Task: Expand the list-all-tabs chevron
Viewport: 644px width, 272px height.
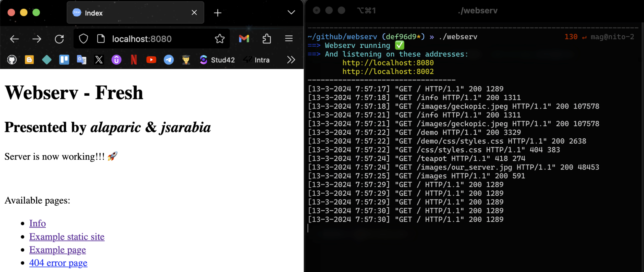Action: point(291,12)
